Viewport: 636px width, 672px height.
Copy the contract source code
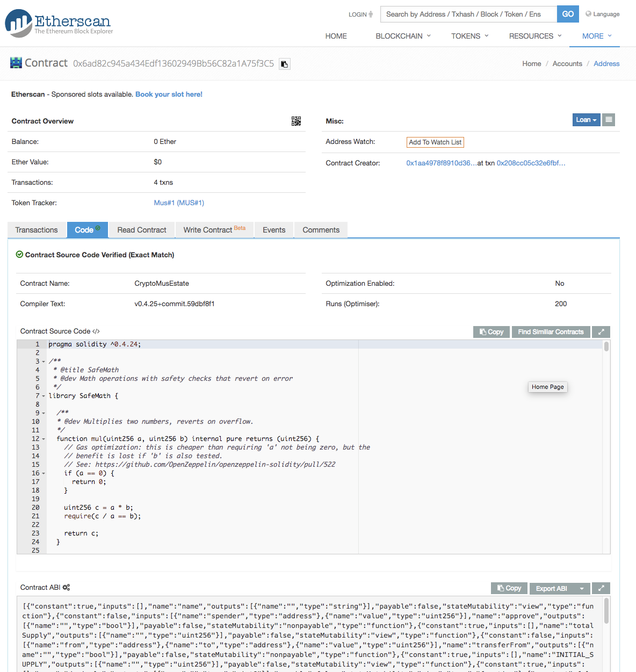point(492,332)
